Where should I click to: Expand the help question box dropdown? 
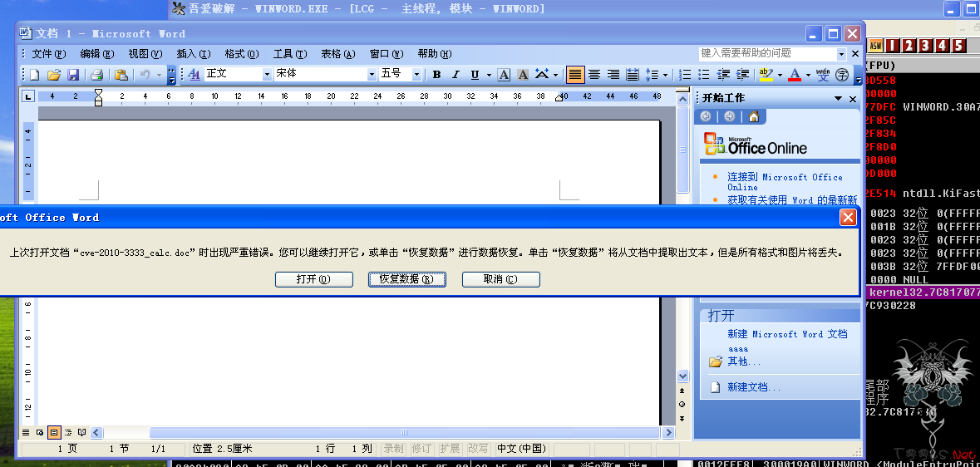coord(841,54)
